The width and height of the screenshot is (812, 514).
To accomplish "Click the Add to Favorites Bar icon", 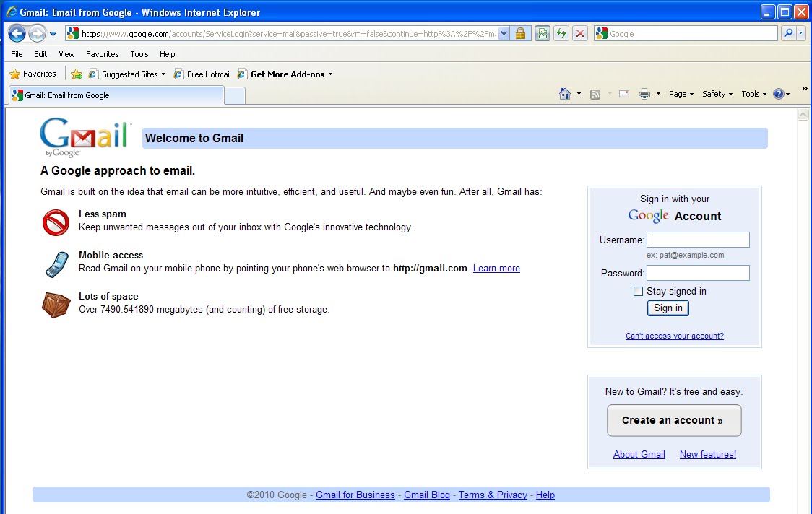I will pos(76,74).
